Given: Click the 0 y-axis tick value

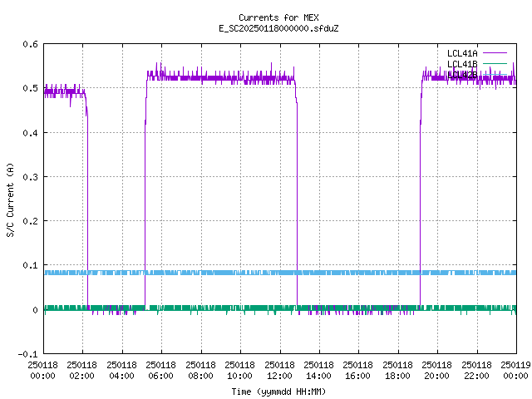Looking at the screenshot, I should (35, 310).
